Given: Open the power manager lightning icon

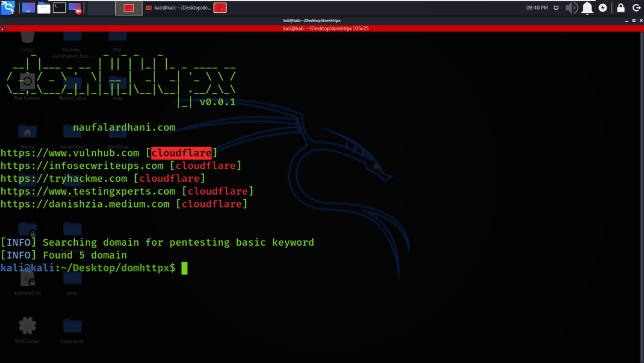Looking at the screenshot, I should click(603, 8).
